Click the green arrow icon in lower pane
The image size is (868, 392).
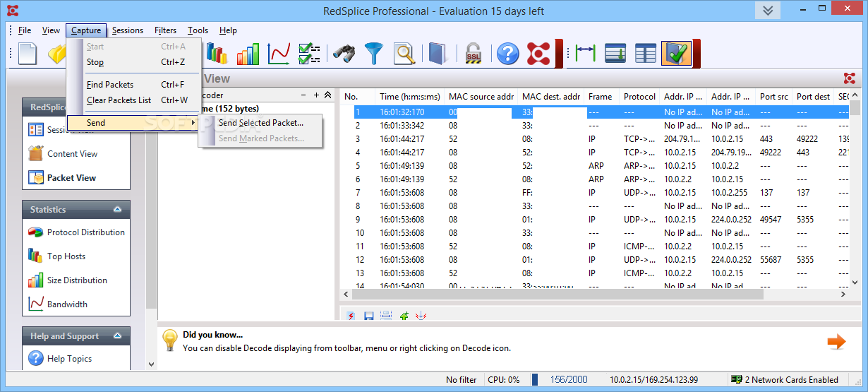404,316
